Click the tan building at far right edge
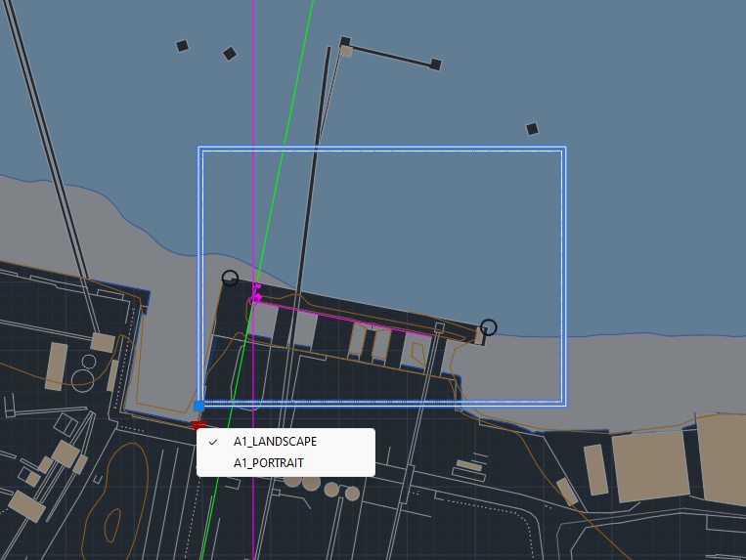This screenshot has height=560, width=746. coord(722,458)
